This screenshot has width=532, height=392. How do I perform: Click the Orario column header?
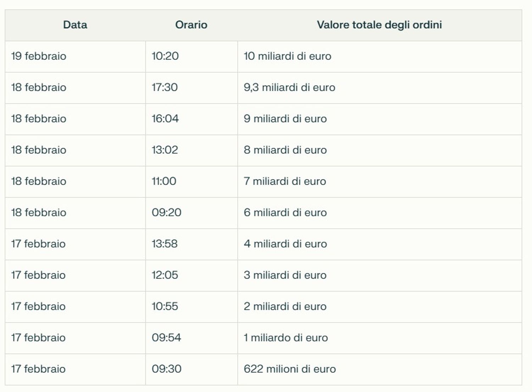coord(191,25)
